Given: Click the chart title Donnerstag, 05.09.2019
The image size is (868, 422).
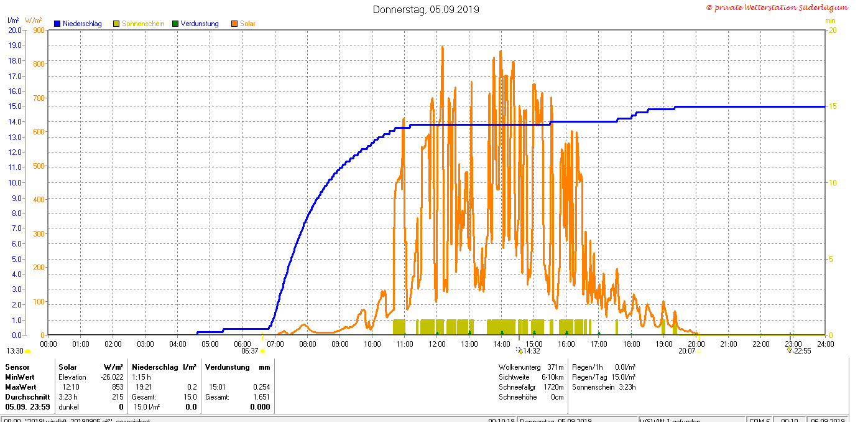Looking at the screenshot, I should 426,9.
